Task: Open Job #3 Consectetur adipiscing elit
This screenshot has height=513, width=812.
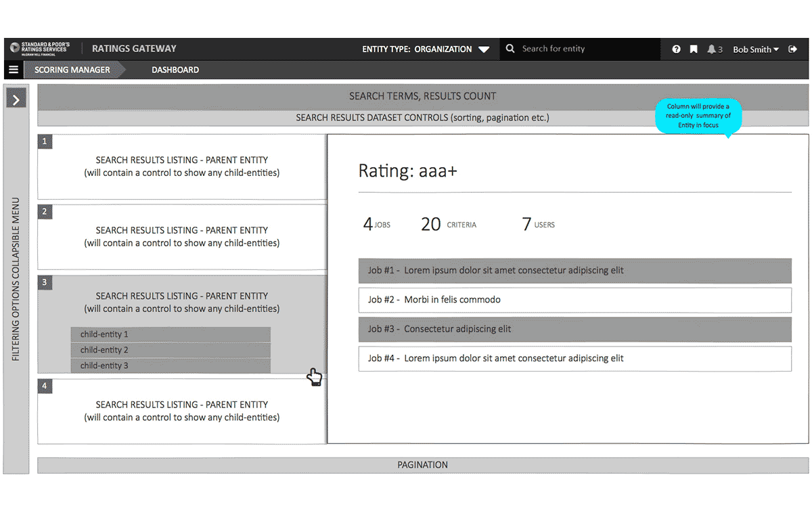Action: point(574,329)
